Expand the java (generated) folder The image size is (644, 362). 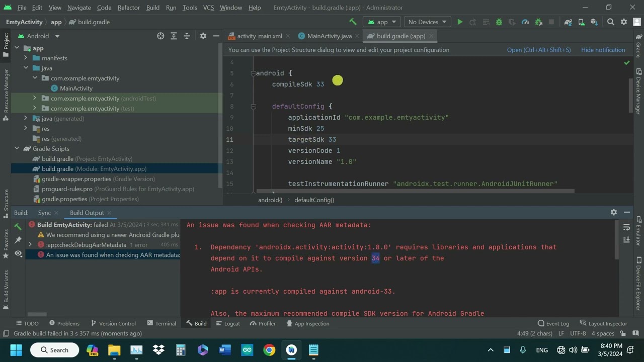pyautogui.click(x=26, y=118)
